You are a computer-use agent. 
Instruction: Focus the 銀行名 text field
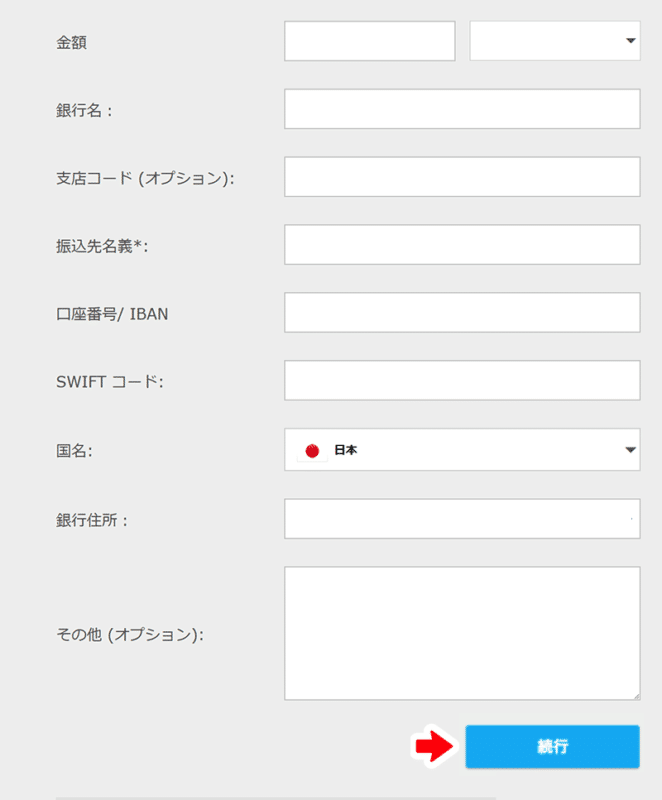[462, 109]
